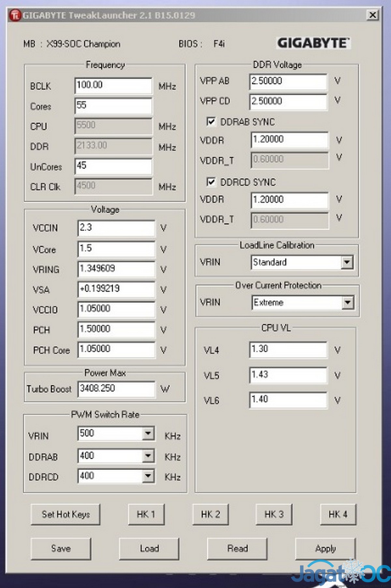391x588 pixels.
Task: Click the disabled VDDR_T field under DDRCD SYNC
Action: pos(290,220)
